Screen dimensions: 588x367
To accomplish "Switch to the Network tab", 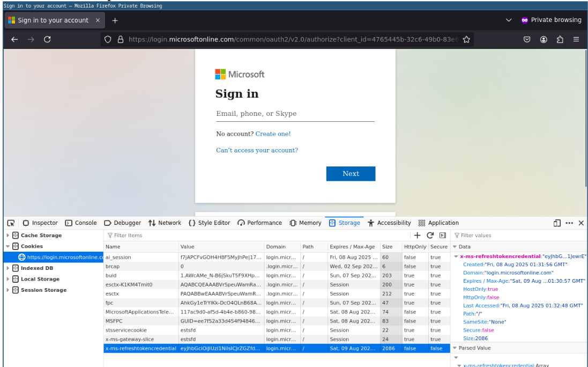I will click(x=165, y=223).
